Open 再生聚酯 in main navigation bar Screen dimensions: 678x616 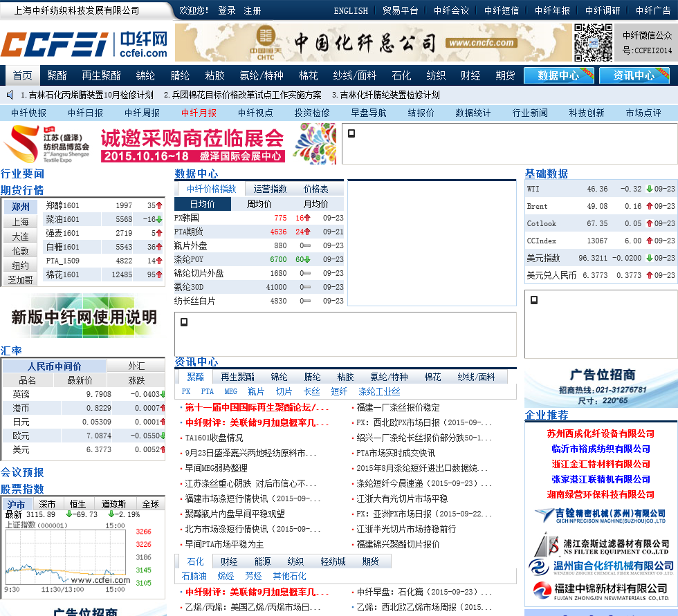(x=101, y=75)
